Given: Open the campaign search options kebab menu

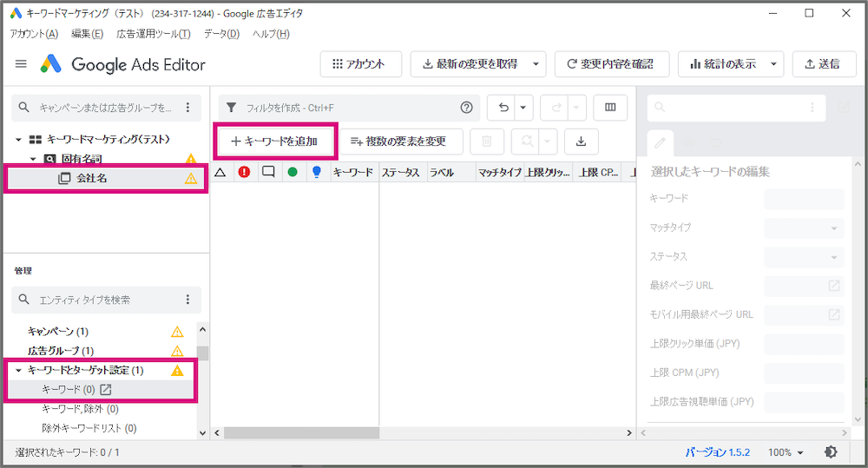Looking at the screenshot, I should pos(188,108).
